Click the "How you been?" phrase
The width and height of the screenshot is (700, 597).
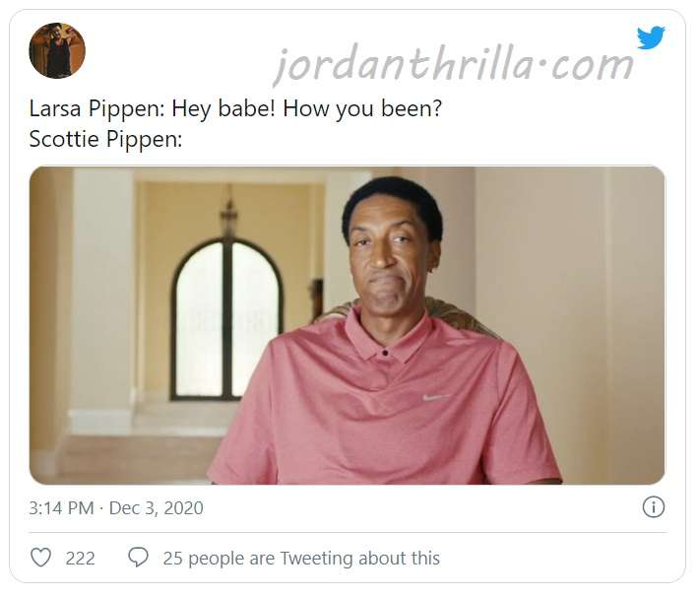tap(362, 108)
